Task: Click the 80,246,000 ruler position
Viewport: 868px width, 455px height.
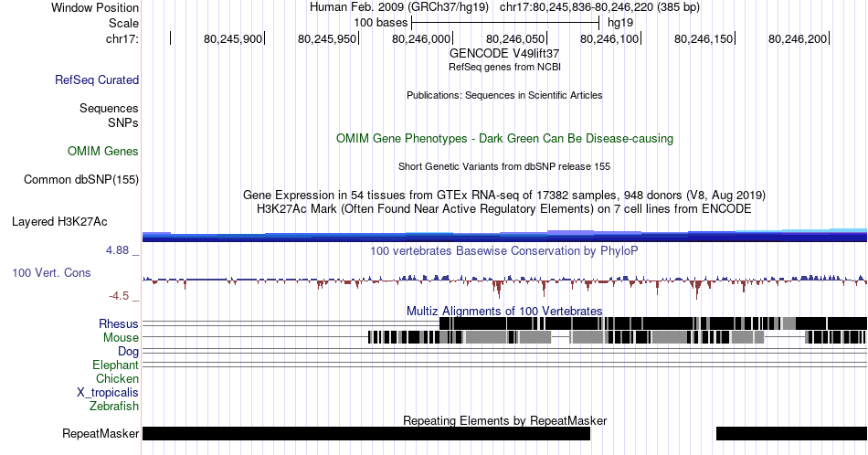Action: [x=421, y=38]
